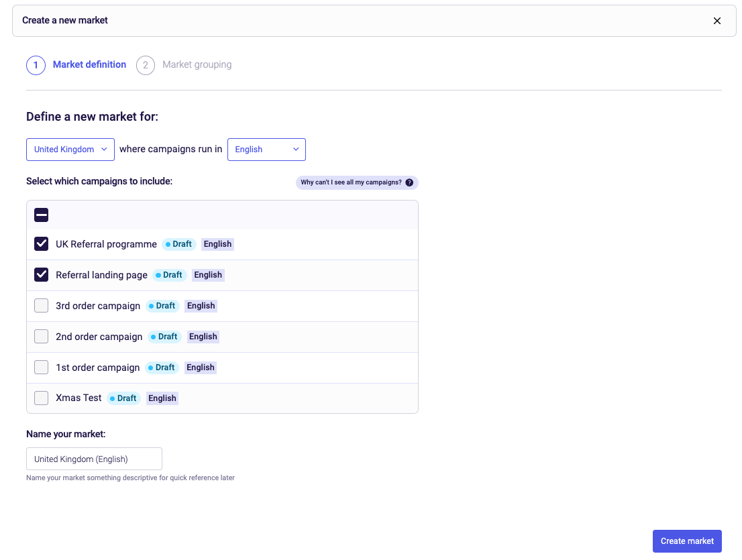Click the Xmas Test campaign name
Viewport: 742px width, 560px height.
click(78, 398)
